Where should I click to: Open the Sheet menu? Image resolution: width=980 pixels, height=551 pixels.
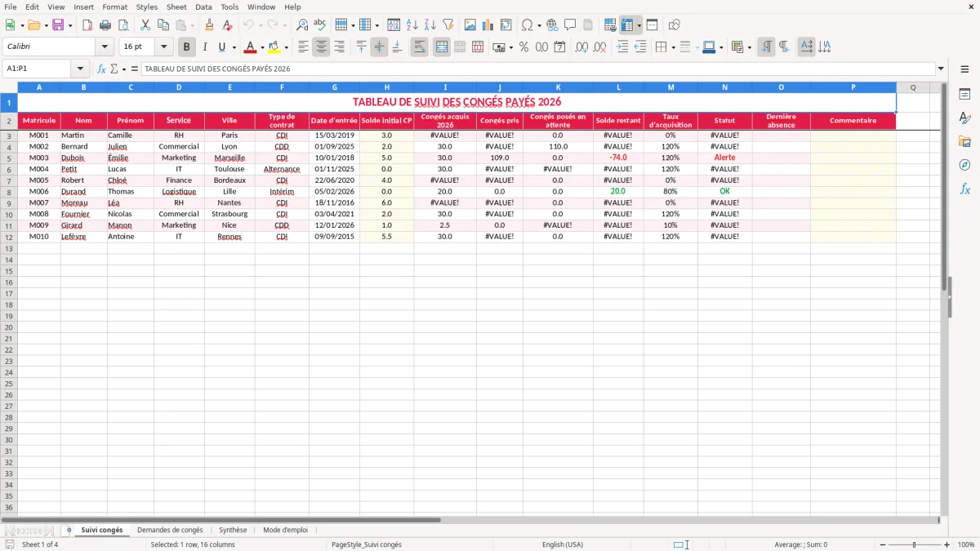pyautogui.click(x=176, y=7)
